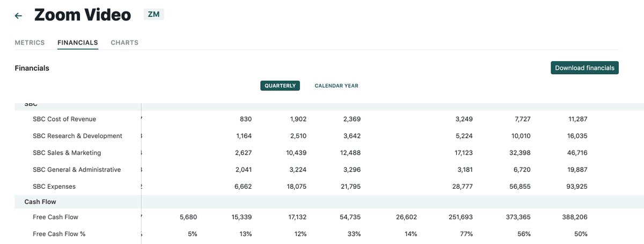Click the 7,727 SBC Cost of Revenue value
The height and width of the screenshot is (244, 644).
coord(522,119)
